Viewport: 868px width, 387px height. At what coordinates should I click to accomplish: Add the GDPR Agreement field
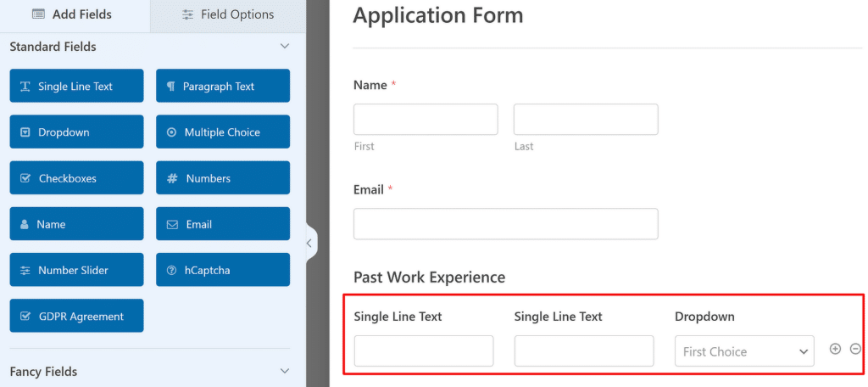[76, 316]
